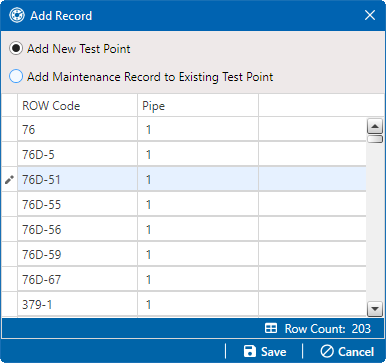Select Add New Test Point radio button
Image resolution: width=386 pixels, height=363 pixels.
coord(16,48)
